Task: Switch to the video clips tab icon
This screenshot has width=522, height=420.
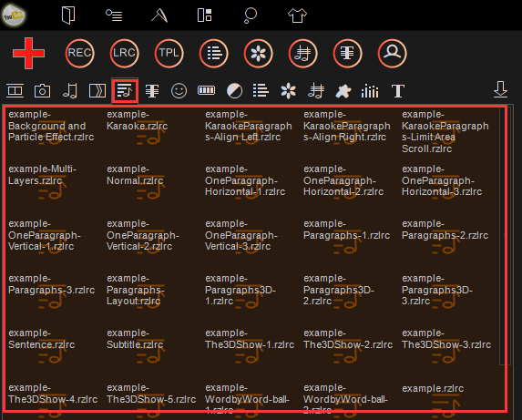Action: (15, 90)
